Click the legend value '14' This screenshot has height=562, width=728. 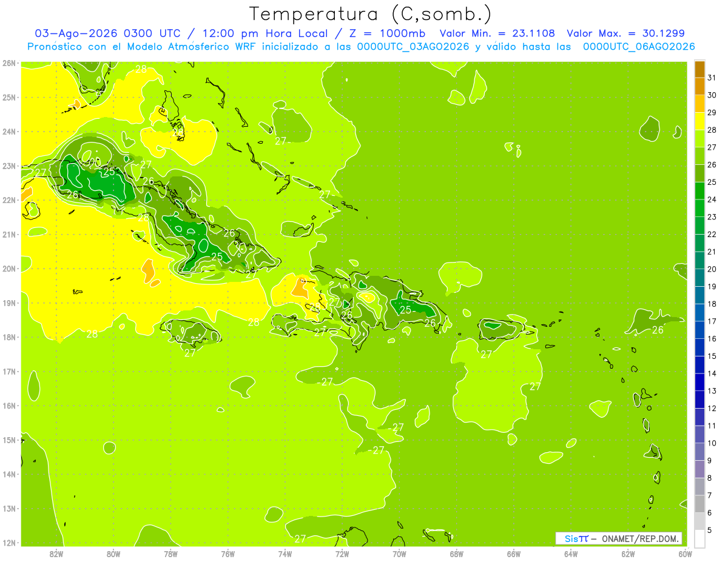coord(712,373)
